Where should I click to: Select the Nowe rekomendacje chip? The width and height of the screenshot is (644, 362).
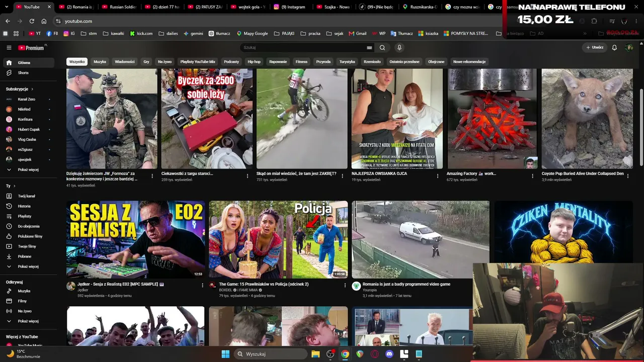pos(469,62)
